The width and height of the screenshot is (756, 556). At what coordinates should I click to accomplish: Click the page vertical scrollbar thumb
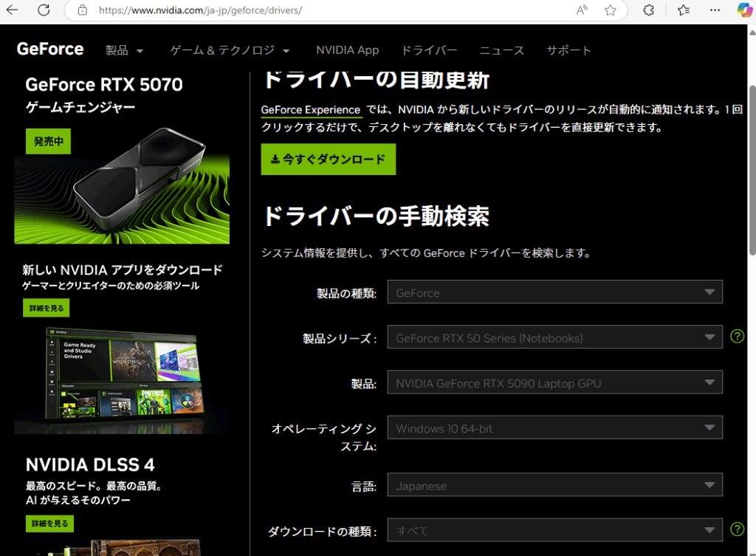(752, 171)
